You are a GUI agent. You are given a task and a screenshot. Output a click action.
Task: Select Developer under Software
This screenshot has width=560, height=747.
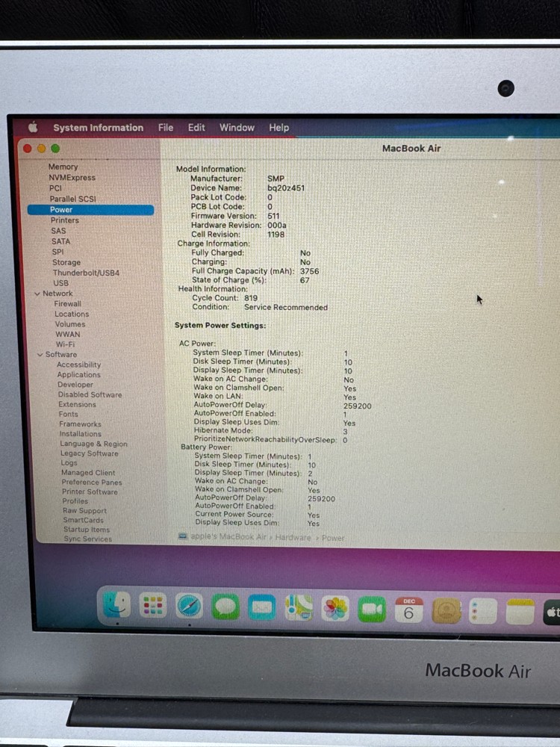point(75,385)
